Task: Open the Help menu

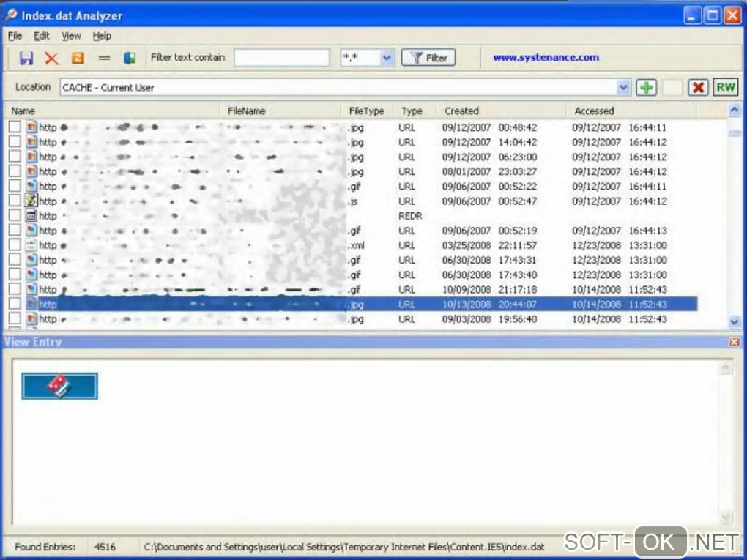Action: click(102, 36)
